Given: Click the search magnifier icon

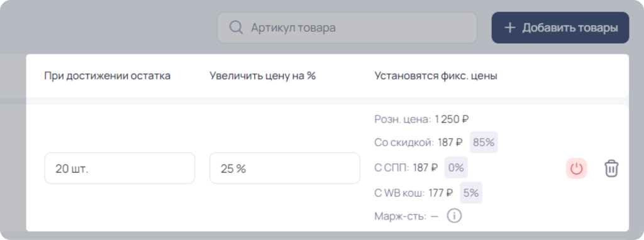Looking at the screenshot, I should [236, 28].
